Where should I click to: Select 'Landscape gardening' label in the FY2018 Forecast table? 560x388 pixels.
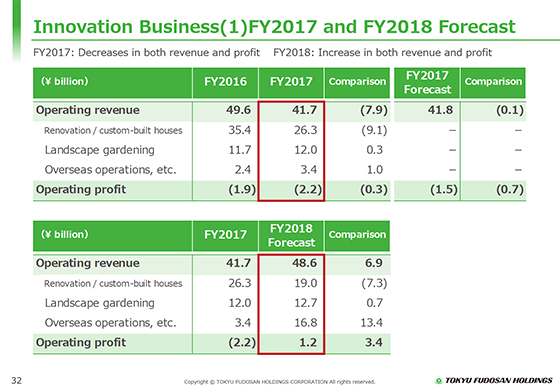point(100,303)
